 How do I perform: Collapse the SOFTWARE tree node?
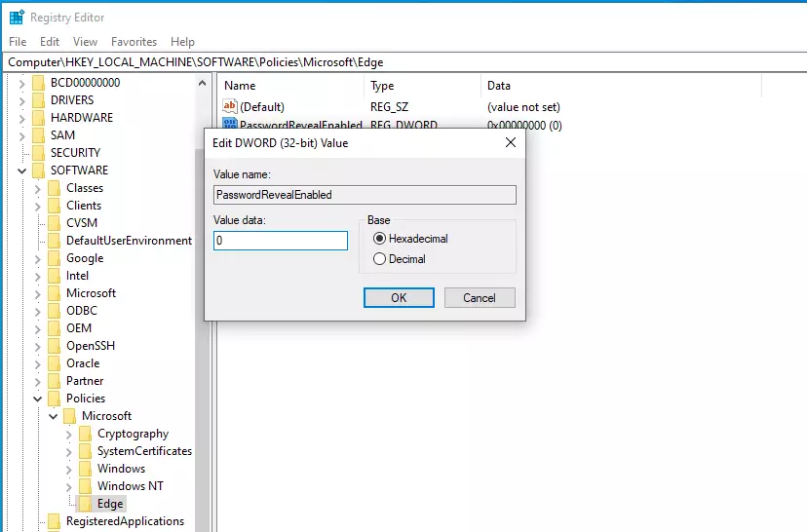tap(21, 171)
